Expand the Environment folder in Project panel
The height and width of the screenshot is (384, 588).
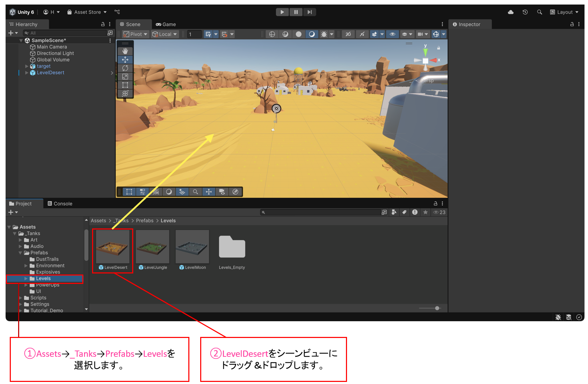pyautogui.click(x=26, y=265)
